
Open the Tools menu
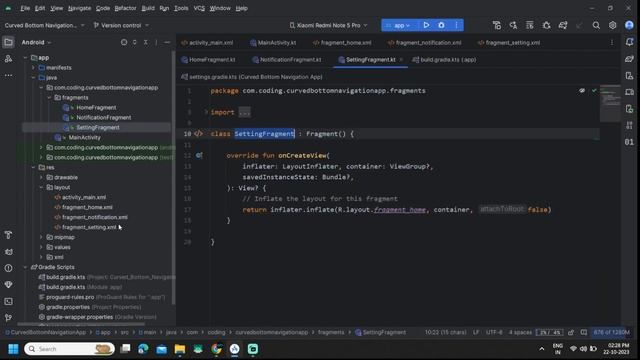point(181,8)
